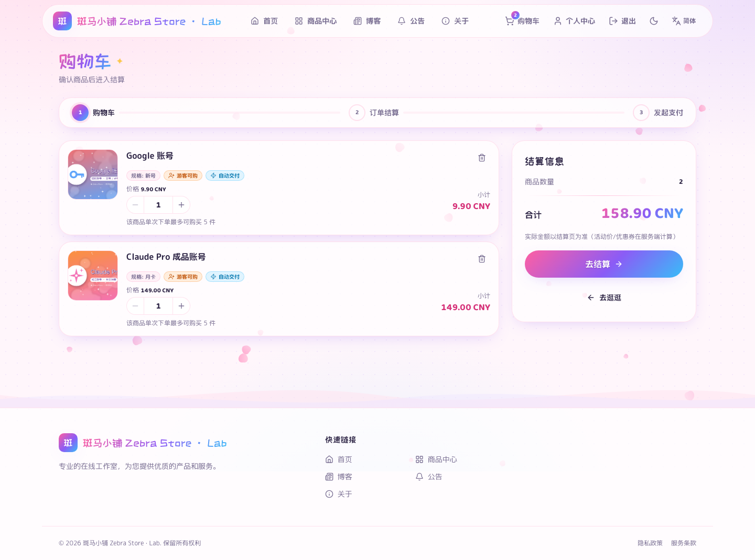755x560 pixels.
Task: Click 自动交付 tag on Claude Pro item
Action: point(225,277)
